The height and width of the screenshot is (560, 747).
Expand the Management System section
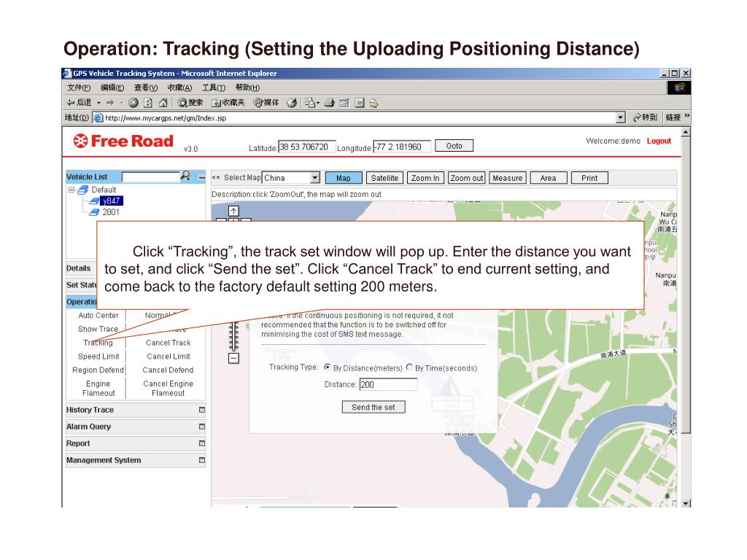coord(201,460)
